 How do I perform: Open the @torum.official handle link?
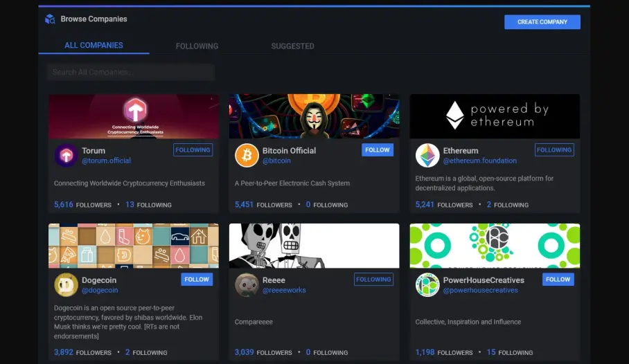tap(106, 161)
